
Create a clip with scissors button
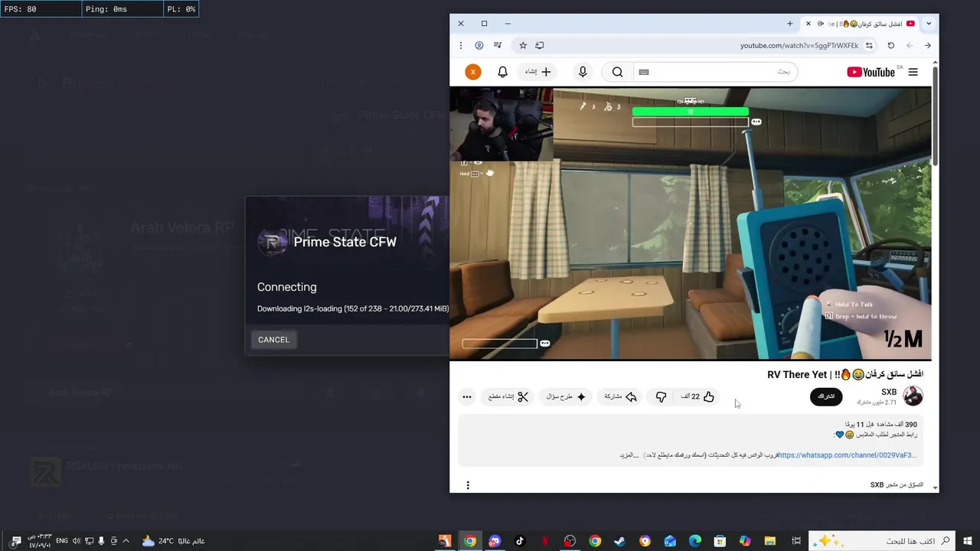click(x=508, y=396)
